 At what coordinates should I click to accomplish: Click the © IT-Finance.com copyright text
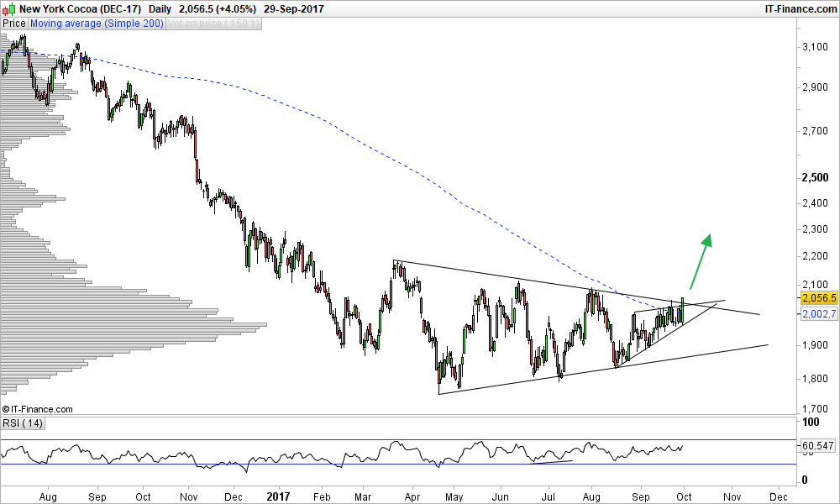38,409
